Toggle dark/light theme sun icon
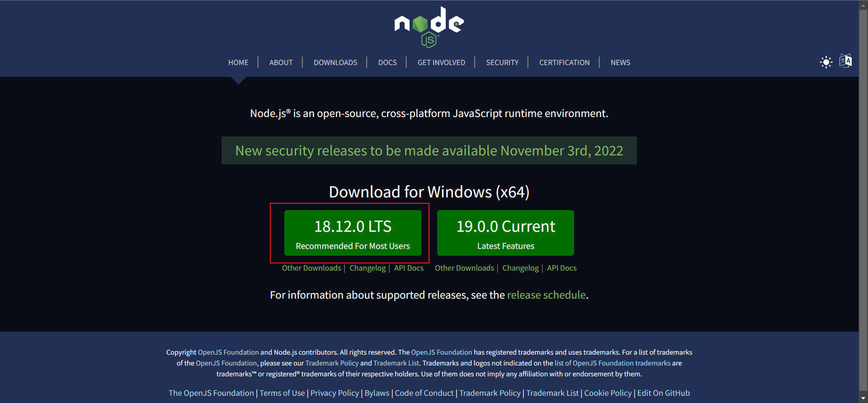Screen dimensions: 868x403 pos(826,62)
